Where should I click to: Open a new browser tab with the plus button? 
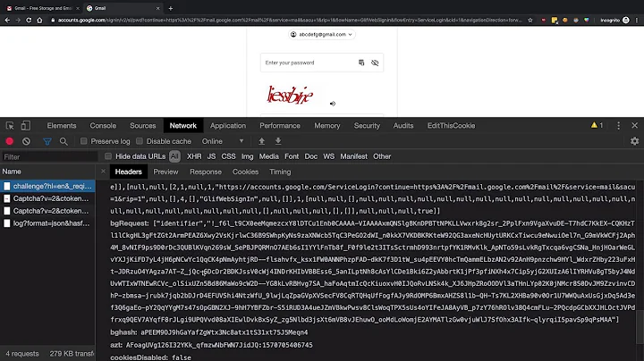point(171,8)
